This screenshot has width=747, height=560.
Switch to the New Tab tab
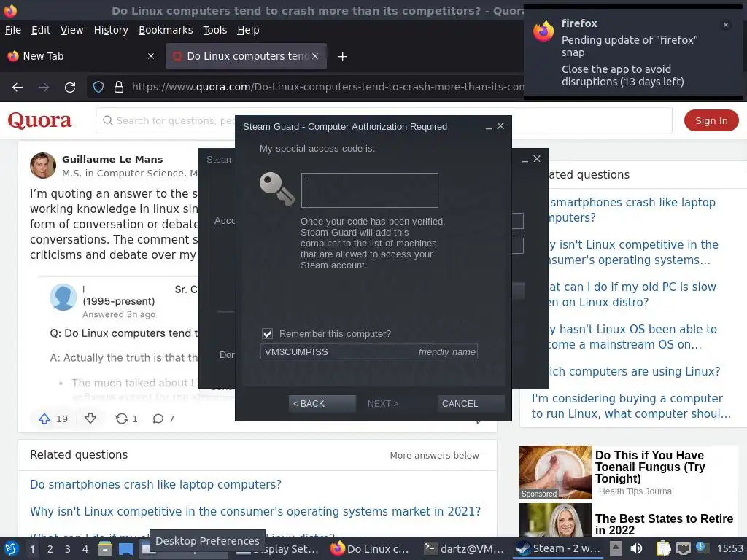click(81, 56)
